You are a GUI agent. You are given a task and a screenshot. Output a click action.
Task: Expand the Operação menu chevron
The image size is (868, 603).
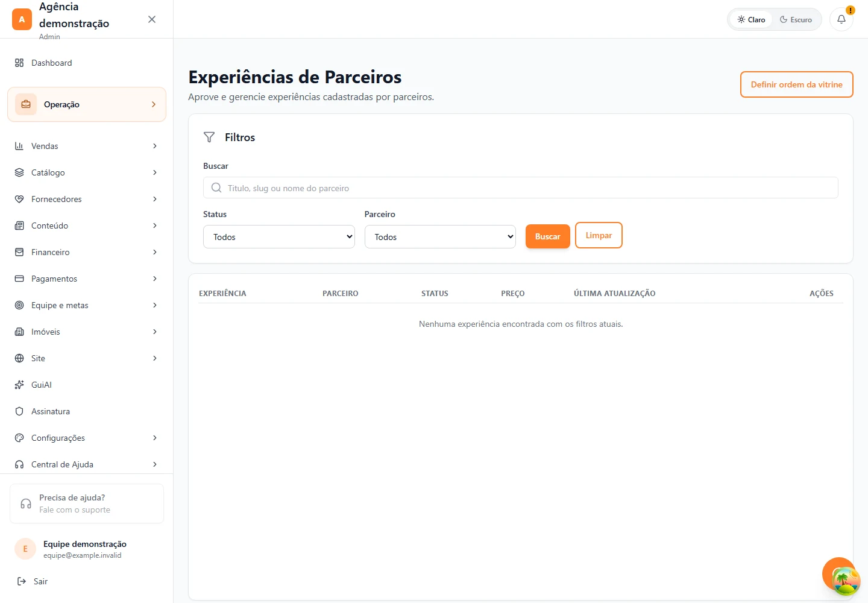(x=154, y=104)
